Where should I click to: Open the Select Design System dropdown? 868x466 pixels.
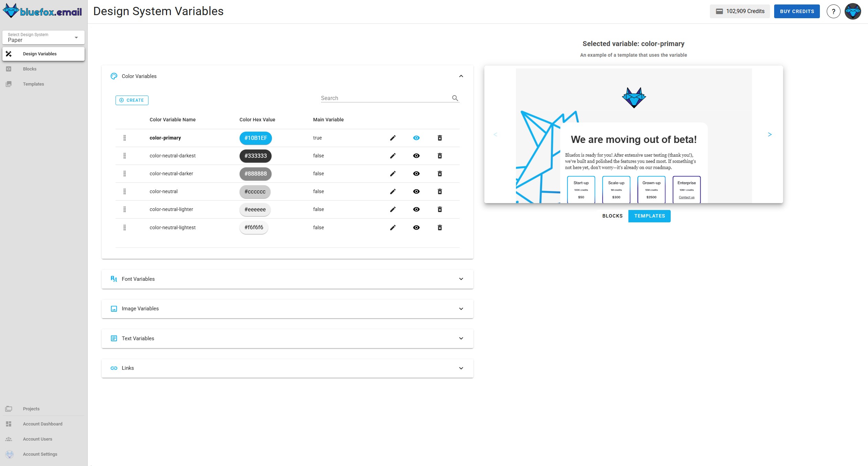click(x=43, y=37)
